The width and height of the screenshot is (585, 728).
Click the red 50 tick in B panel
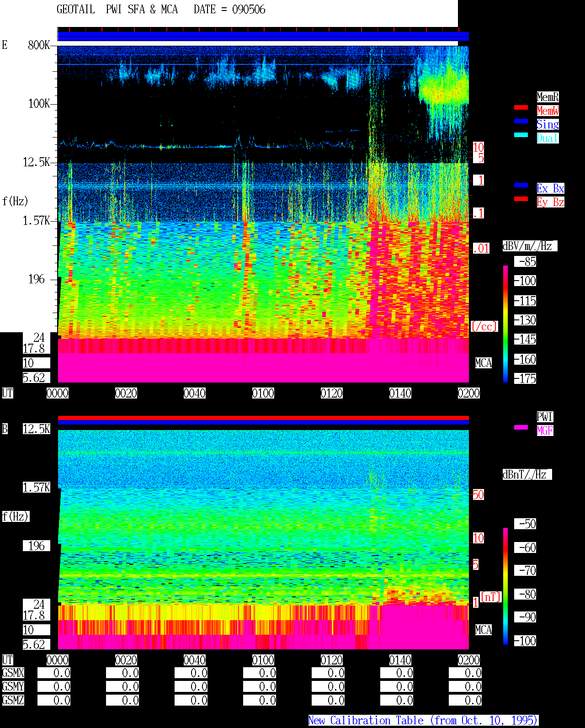(478, 494)
